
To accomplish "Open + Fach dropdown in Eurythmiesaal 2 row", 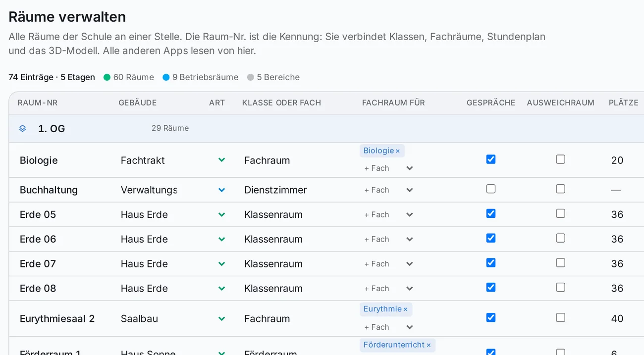I will click(388, 327).
